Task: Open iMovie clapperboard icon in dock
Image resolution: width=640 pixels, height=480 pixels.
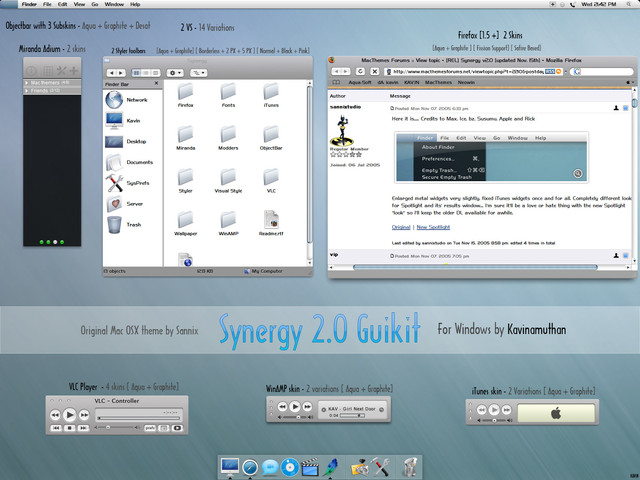Action: pyautogui.click(x=310, y=468)
